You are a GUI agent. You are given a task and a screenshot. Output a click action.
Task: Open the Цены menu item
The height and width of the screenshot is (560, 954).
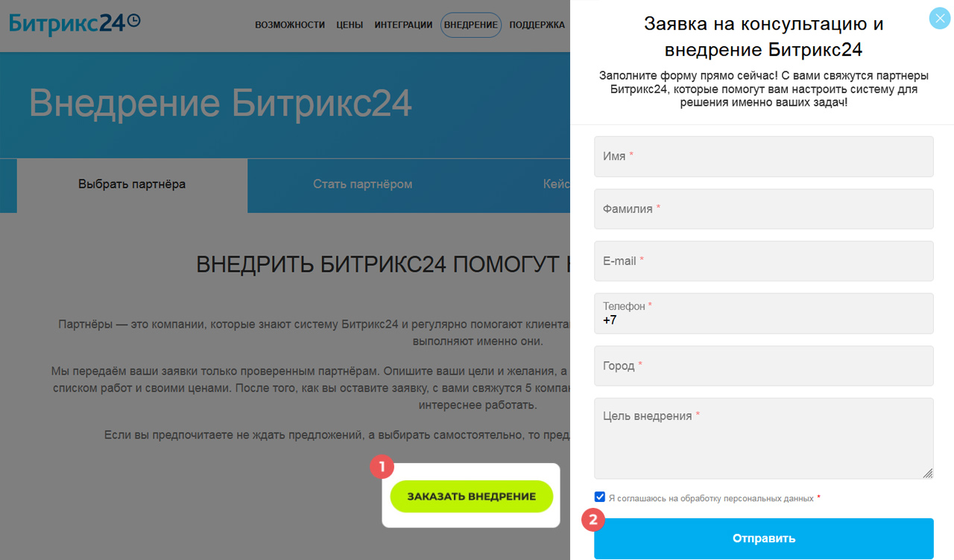[x=350, y=25]
